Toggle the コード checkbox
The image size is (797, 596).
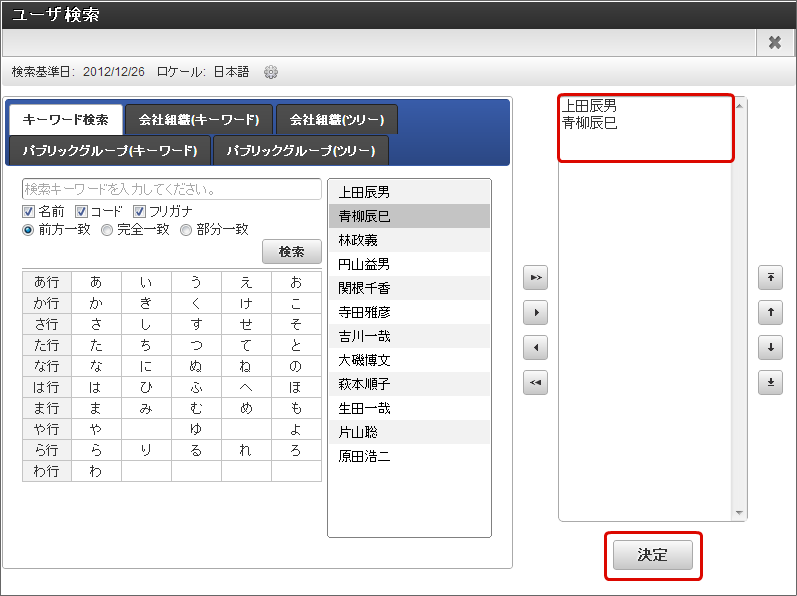click(81, 211)
